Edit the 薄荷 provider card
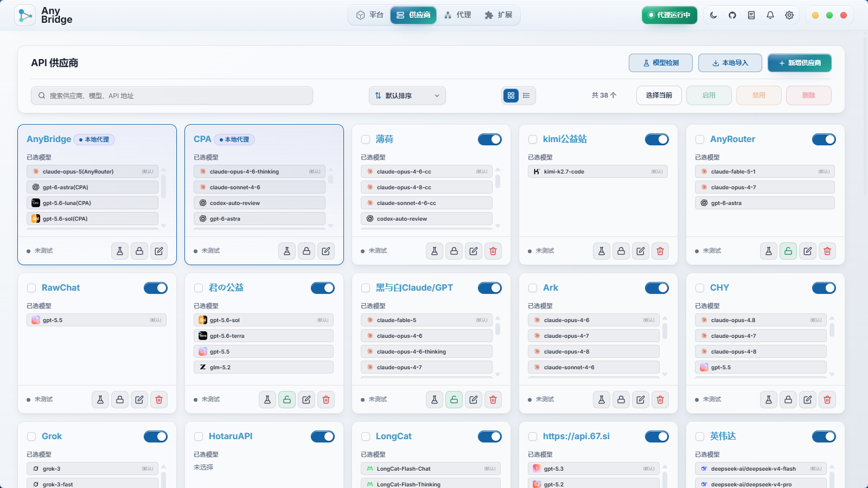Image resolution: width=868 pixels, height=488 pixels. [474, 251]
